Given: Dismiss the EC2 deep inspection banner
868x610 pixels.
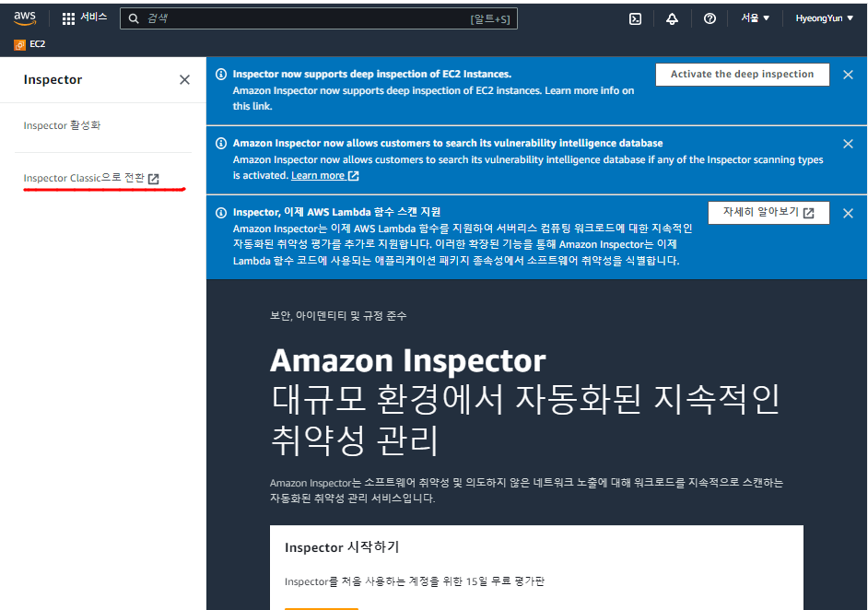Looking at the screenshot, I should click(x=848, y=75).
